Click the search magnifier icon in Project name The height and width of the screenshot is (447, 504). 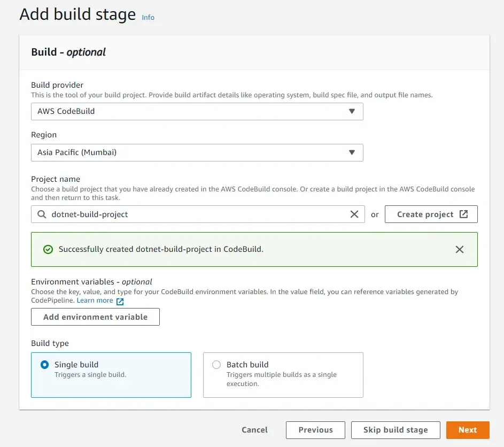(41, 214)
